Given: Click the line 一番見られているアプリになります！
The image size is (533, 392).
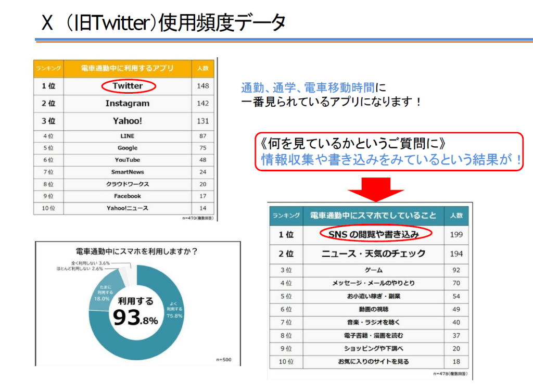Looking at the screenshot, I should [332, 102].
